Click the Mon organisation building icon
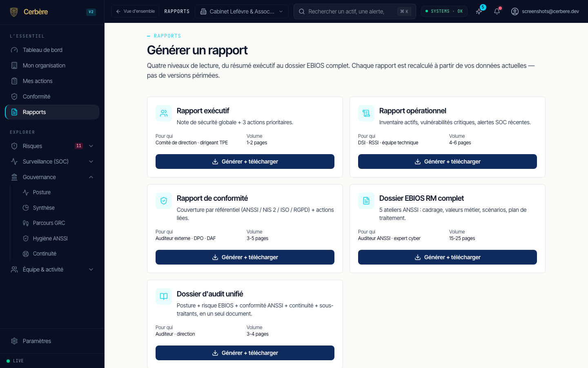This screenshot has height=368, width=588. 14,65
